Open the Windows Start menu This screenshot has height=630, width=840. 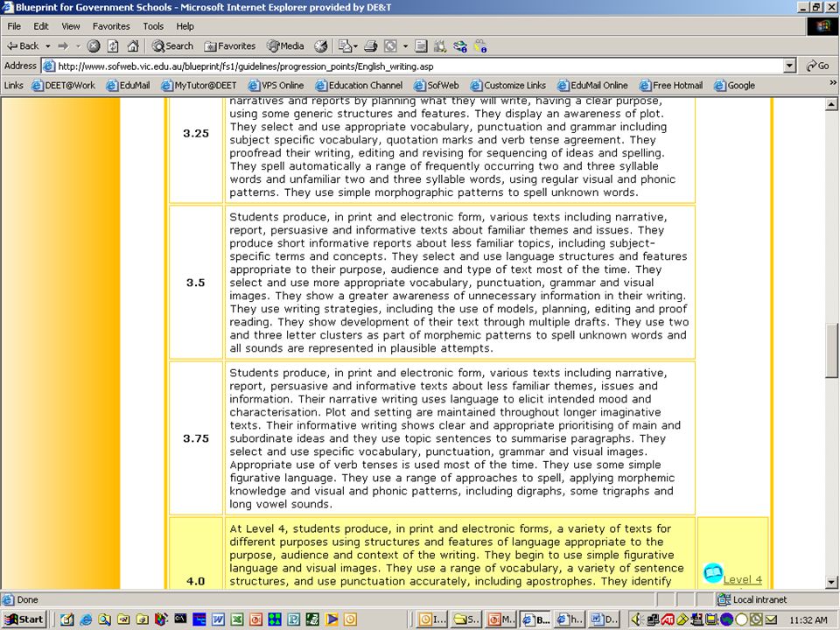24,619
